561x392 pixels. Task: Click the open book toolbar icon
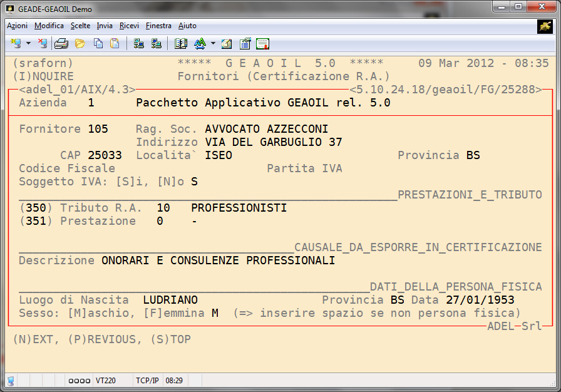pyautogui.click(x=181, y=43)
